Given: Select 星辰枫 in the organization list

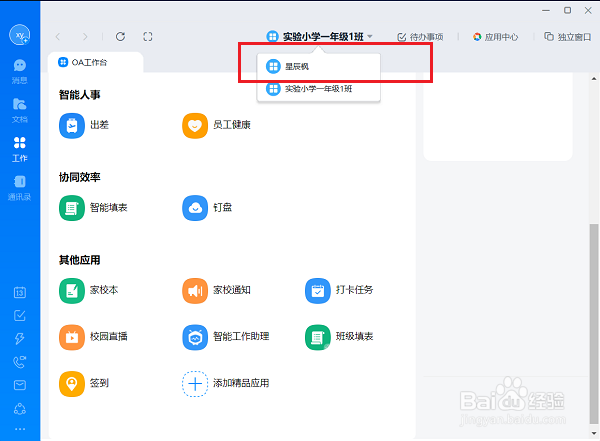Looking at the screenshot, I should click(319, 67).
